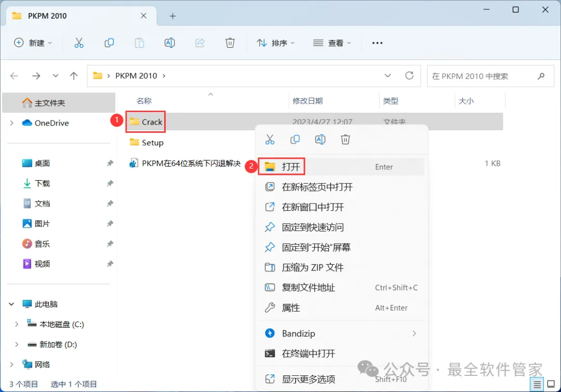Refresh the current folder view

(409, 75)
